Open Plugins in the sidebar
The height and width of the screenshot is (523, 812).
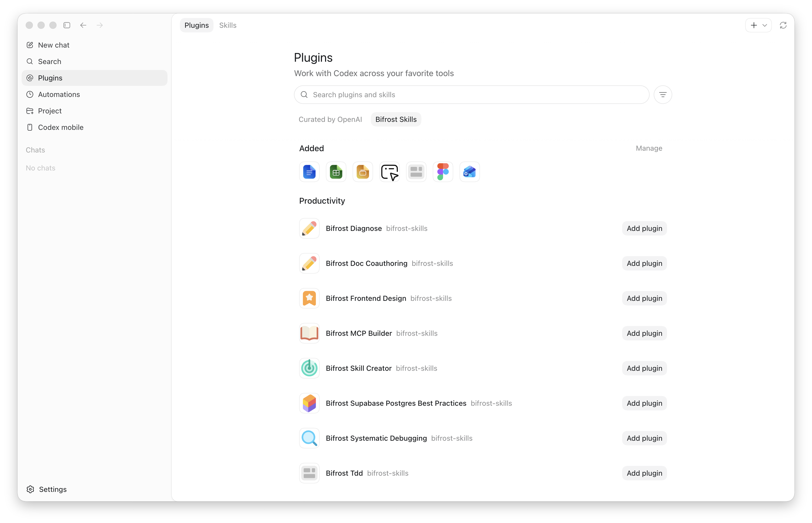(x=94, y=78)
